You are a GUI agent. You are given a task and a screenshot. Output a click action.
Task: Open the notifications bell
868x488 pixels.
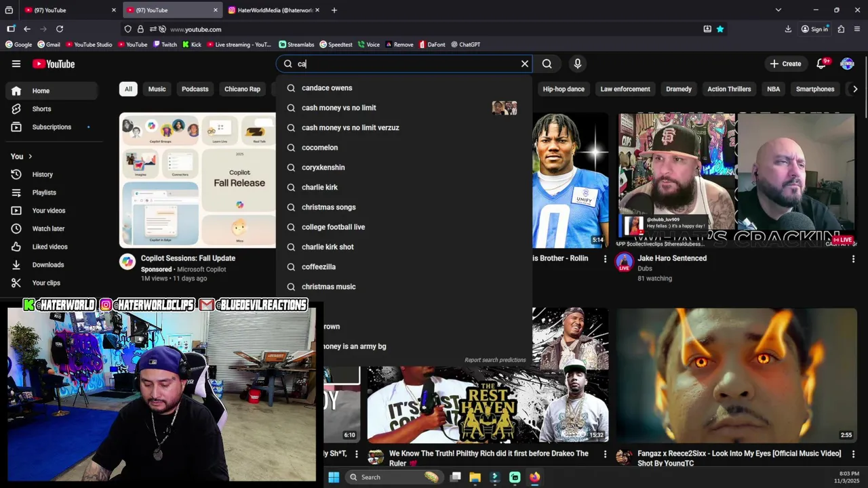pyautogui.click(x=821, y=64)
